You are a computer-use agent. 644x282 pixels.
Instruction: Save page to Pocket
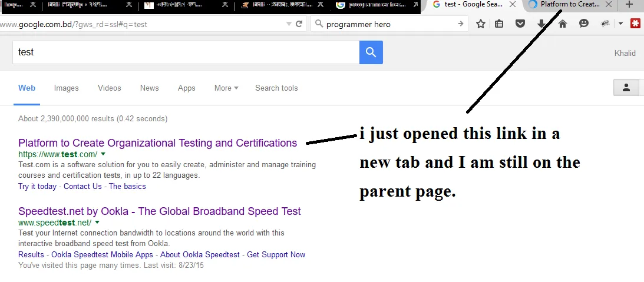coord(520,24)
